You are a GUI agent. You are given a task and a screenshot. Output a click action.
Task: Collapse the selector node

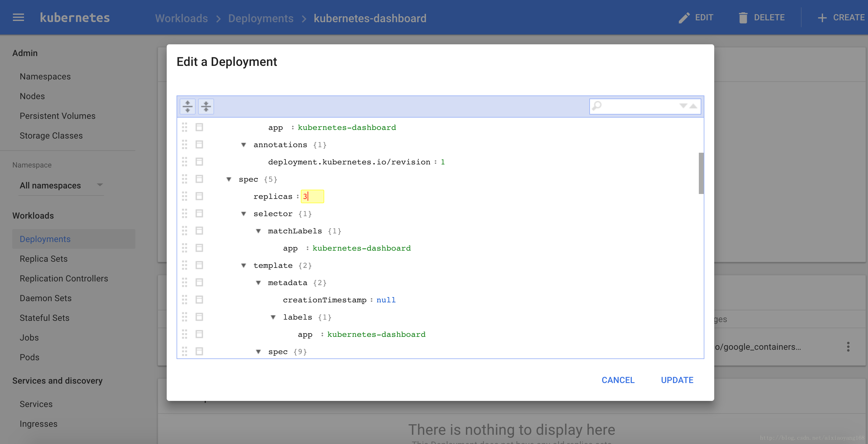pyautogui.click(x=243, y=214)
